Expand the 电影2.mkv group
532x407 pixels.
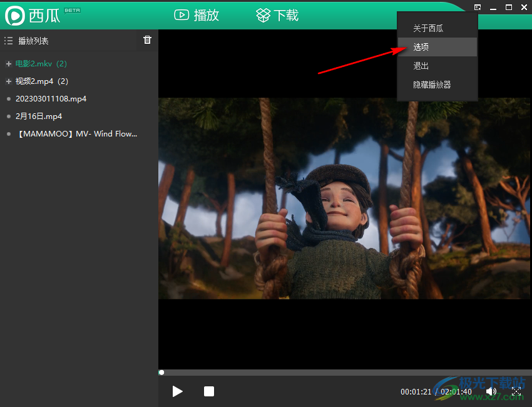9,64
